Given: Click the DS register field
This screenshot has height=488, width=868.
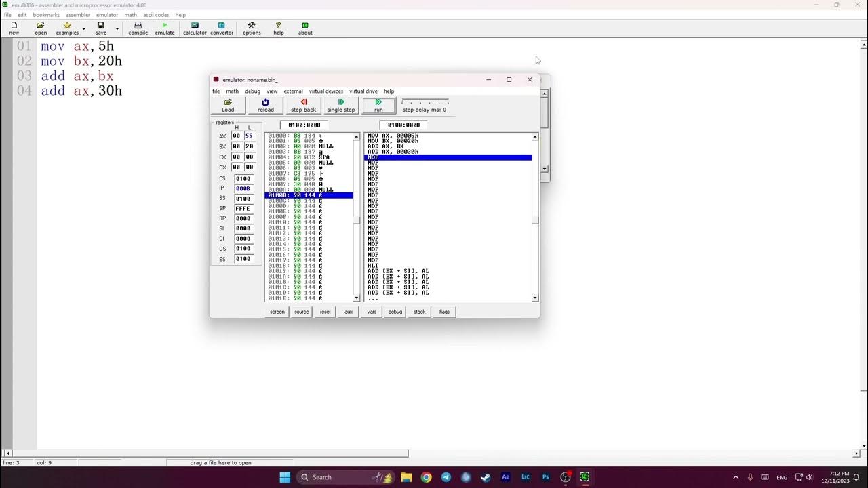Looking at the screenshot, I should pyautogui.click(x=243, y=249).
